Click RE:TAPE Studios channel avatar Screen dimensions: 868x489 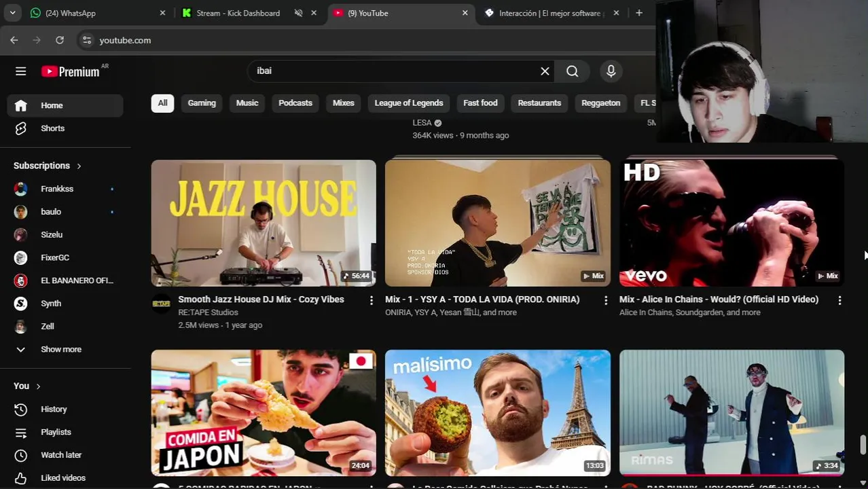(x=161, y=304)
